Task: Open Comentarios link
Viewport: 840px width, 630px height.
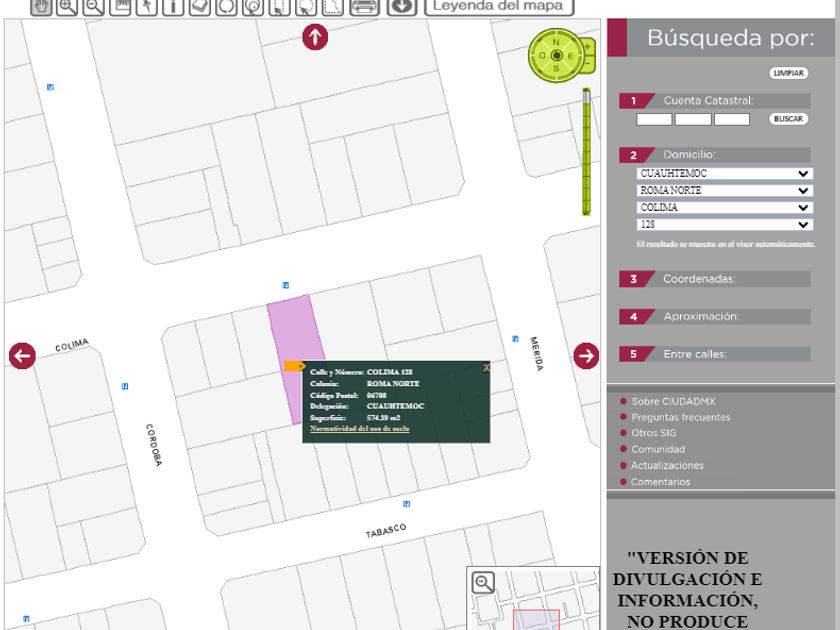Action: tap(660, 482)
